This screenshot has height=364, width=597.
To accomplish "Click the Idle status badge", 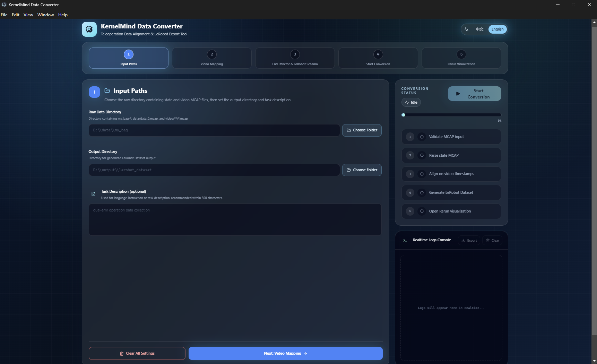I will point(411,102).
